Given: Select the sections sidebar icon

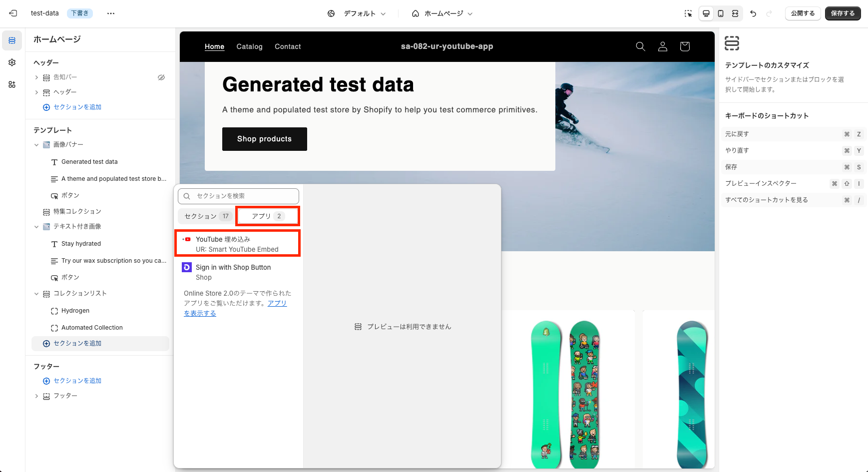Looking at the screenshot, I should coord(11,40).
